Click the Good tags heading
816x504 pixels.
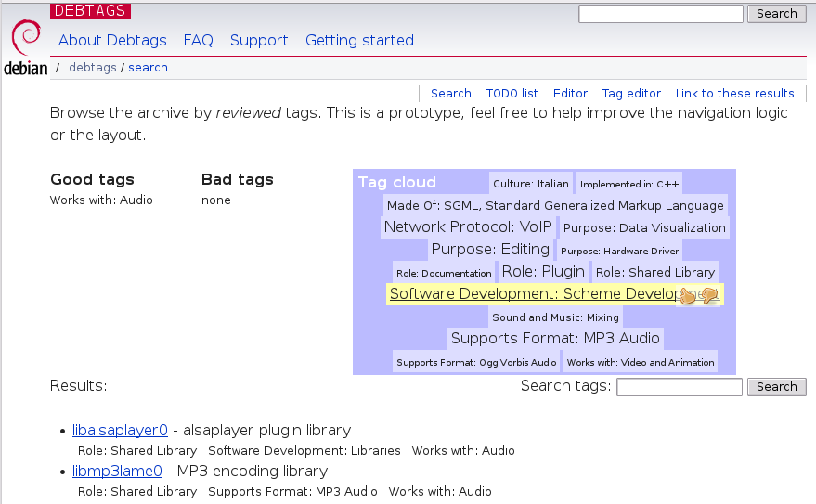[x=92, y=179]
